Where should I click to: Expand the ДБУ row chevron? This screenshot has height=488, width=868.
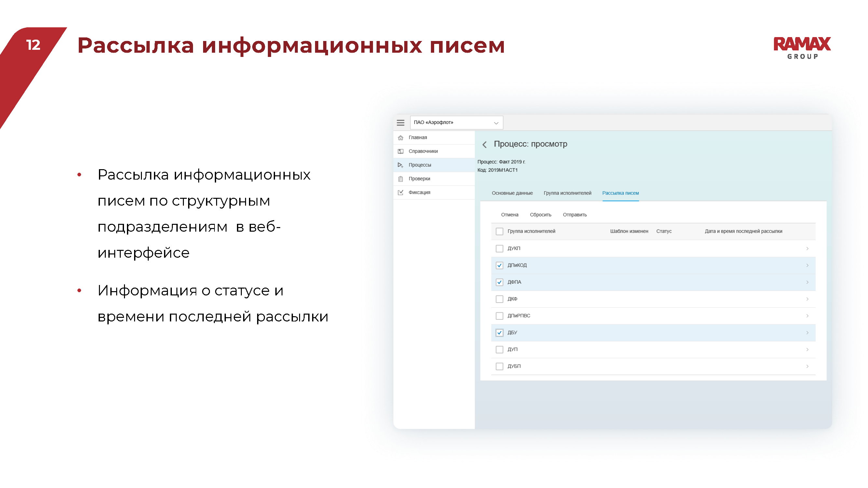click(807, 333)
